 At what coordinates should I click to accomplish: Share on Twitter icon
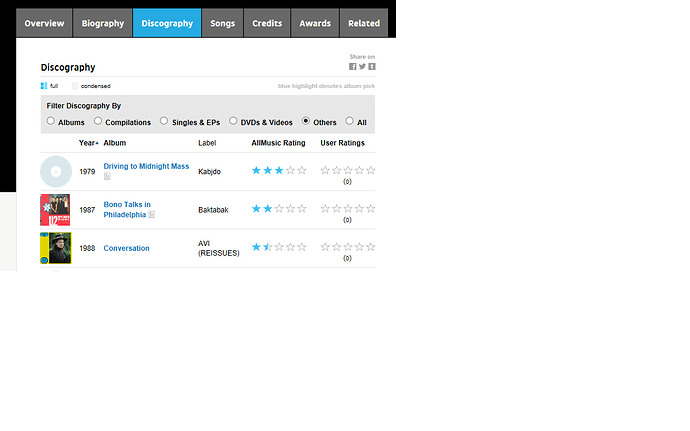tap(362, 66)
